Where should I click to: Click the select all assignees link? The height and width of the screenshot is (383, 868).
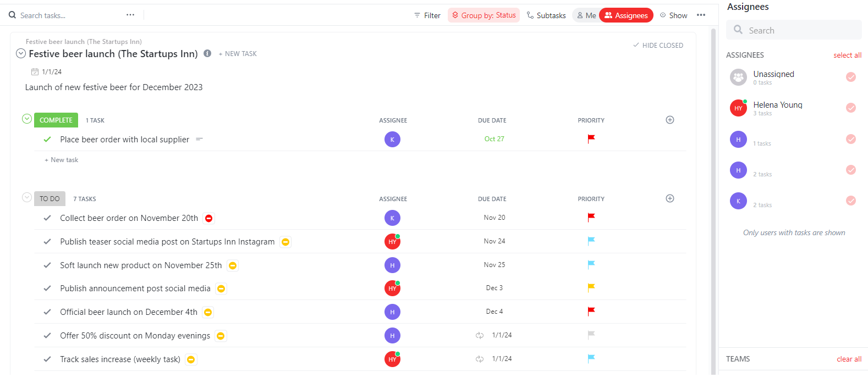[847, 55]
